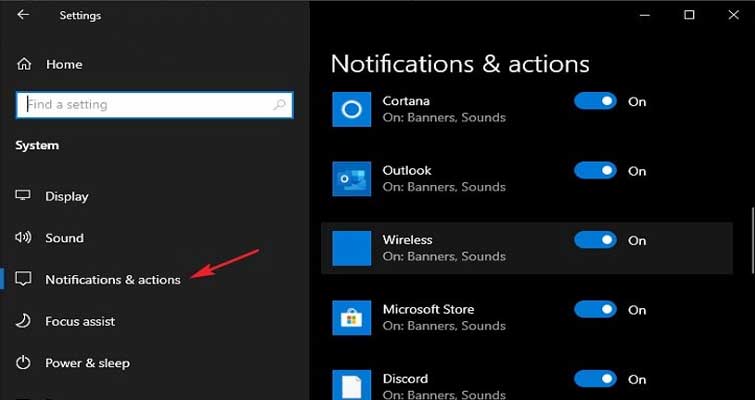
Task: Click the Display monitor icon
Action: click(23, 196)
